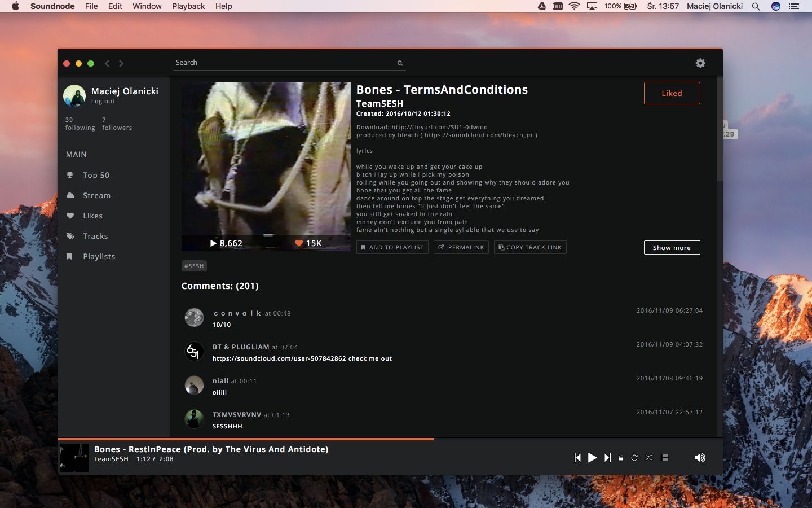Click the search magnifier icon
This screenshot has width=812, height=508.
click(400, 63)
